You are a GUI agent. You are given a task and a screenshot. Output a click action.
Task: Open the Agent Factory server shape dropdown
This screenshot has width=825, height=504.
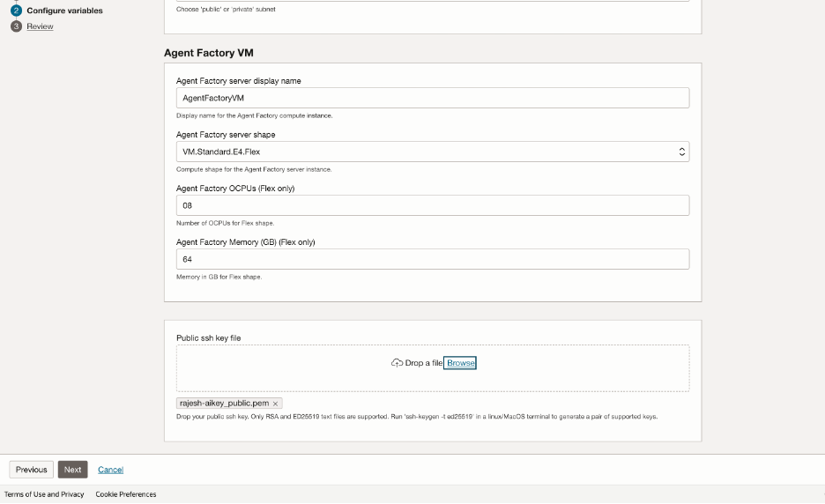click(x=432, y=152)
